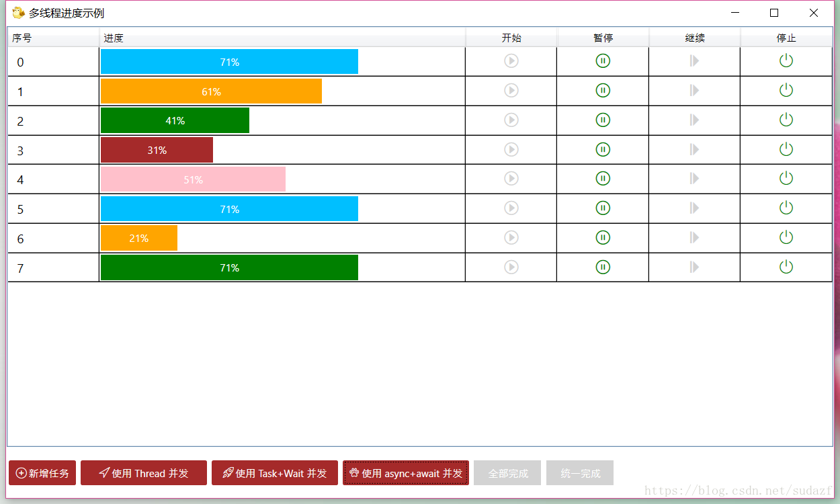840x504 pixels.
Task: Click the orange 61% progress bar
Action: [x=211, y=91]
